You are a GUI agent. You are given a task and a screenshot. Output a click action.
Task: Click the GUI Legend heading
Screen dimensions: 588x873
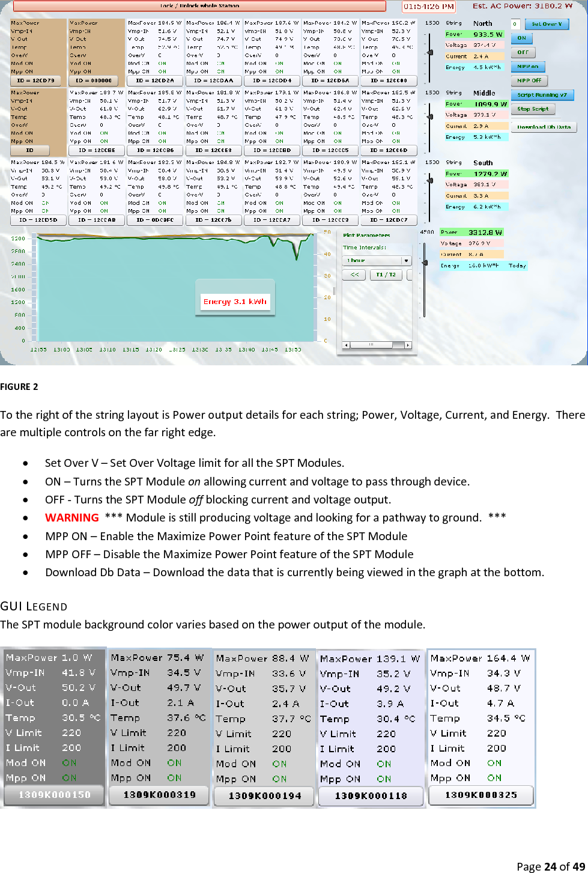(34, 606)
